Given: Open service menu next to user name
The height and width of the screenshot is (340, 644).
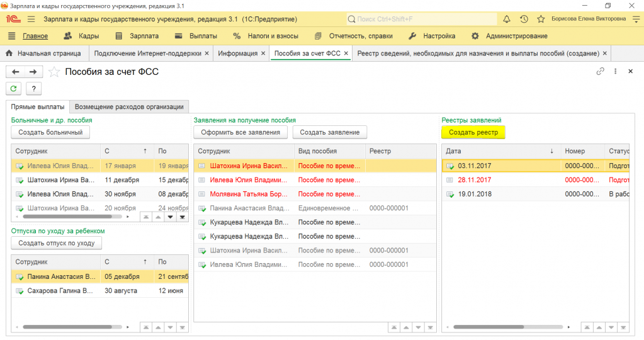Looking at the screenshot, I should (635, 19).
